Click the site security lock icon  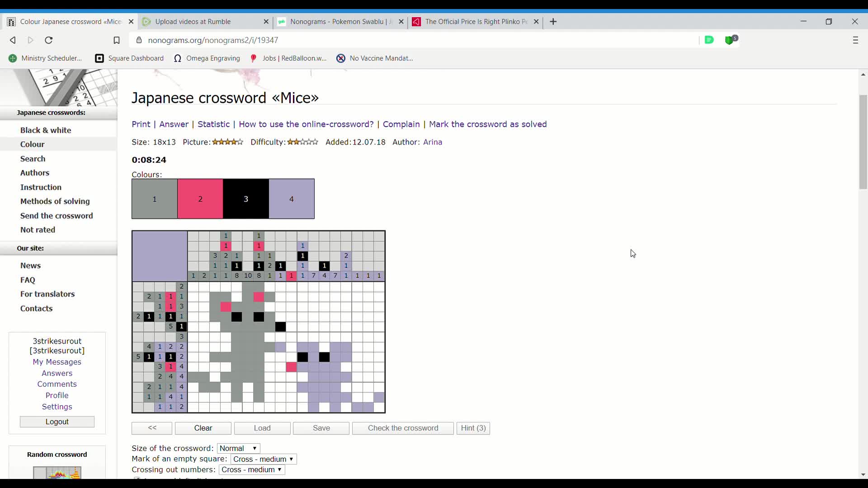[x=139, y=40]
